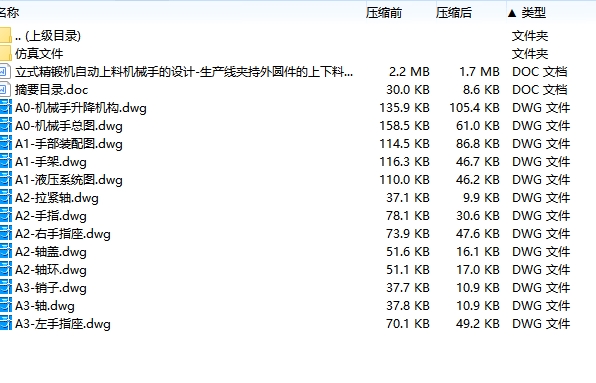The width and height of the screenshot is (596, 383).
Task: Click the 114.5 KB size value
Action: pyautogui.click(x=404, y=144)
